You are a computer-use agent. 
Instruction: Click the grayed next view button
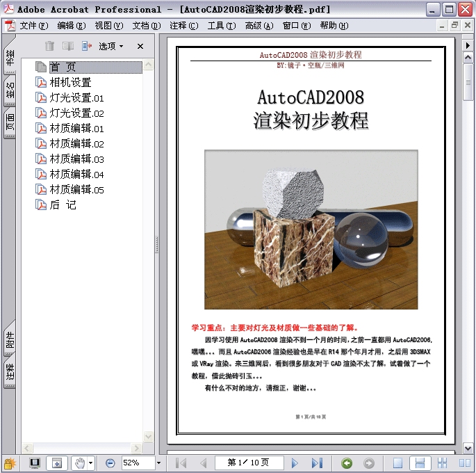pos(369,463)
